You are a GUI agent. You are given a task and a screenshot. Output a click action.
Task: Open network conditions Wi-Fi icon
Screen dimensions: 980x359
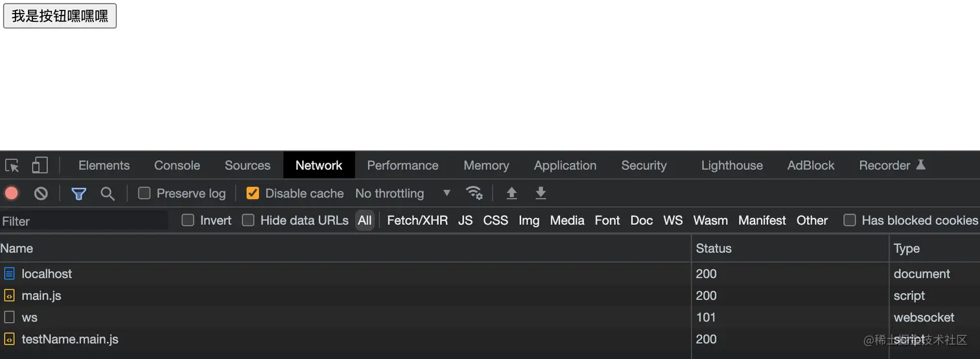pyautogui.click(x=474, y=193)
